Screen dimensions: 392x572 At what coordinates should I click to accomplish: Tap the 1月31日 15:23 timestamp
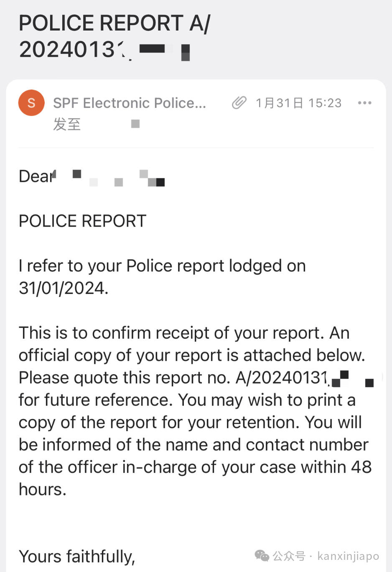(298, 103)
